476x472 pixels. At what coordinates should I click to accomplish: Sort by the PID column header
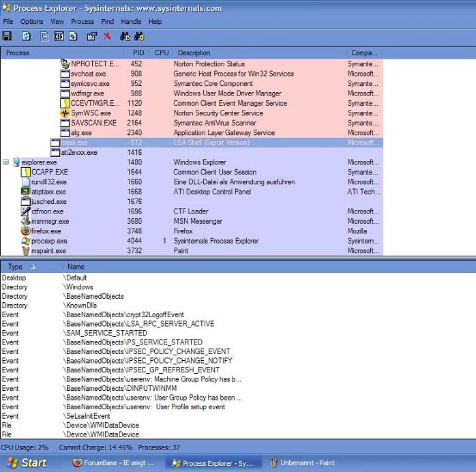pos(136,53)
